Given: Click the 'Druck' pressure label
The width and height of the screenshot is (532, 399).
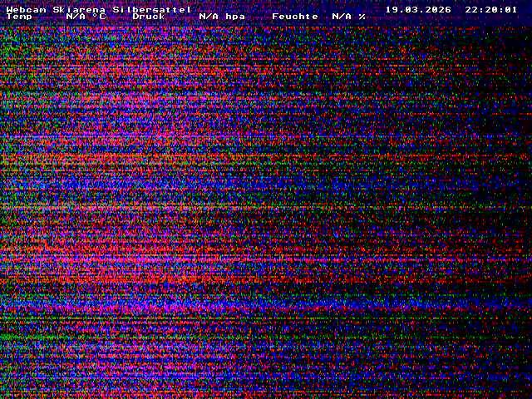Looking at the screenshot, I should [149, 17].
